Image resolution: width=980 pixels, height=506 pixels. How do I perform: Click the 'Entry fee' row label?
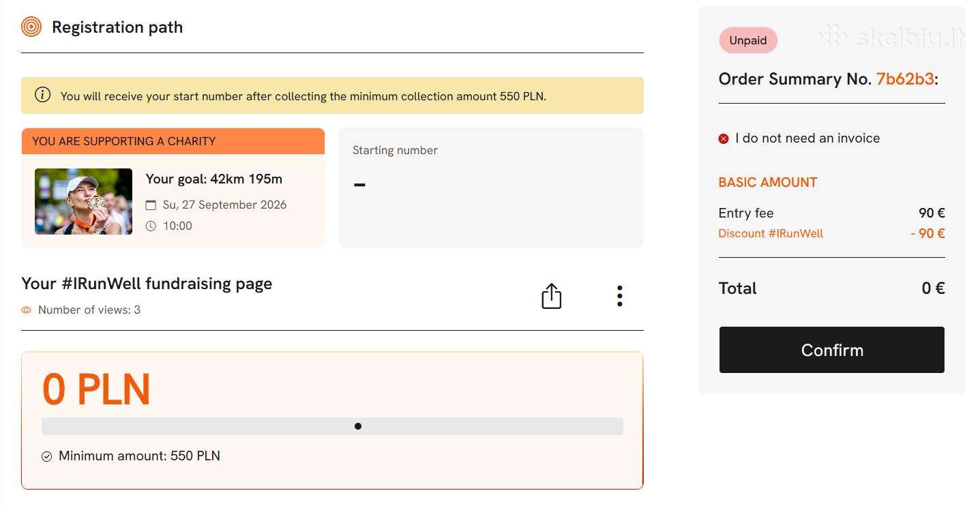click(746, 213)
